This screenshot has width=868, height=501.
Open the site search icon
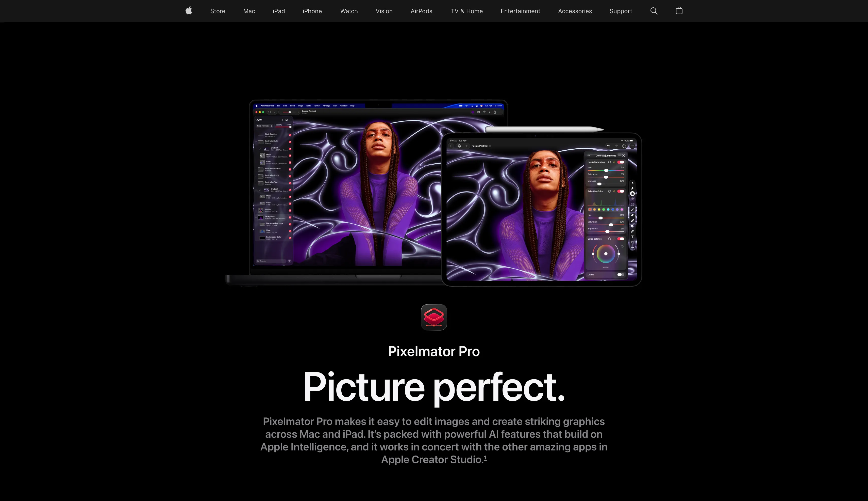click(654, 11)
